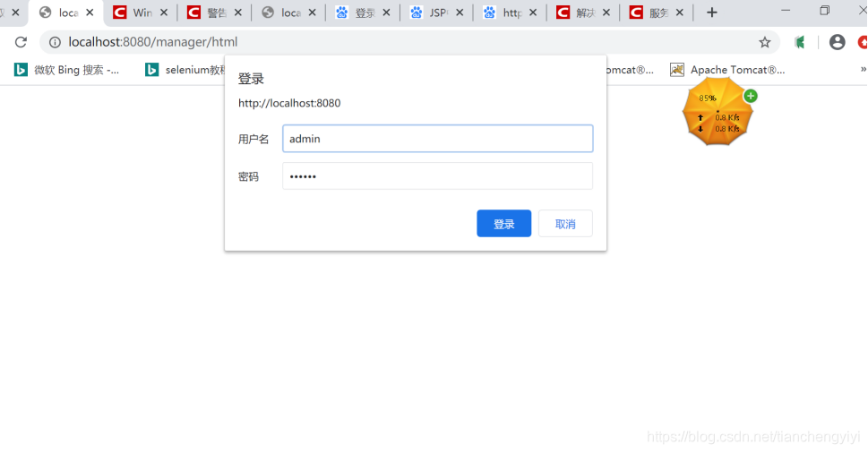Show more bookmarks with the chevron

coord(863,69)
